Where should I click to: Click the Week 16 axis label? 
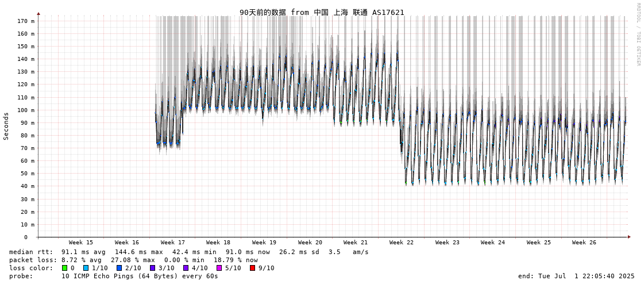click(127, 243)
